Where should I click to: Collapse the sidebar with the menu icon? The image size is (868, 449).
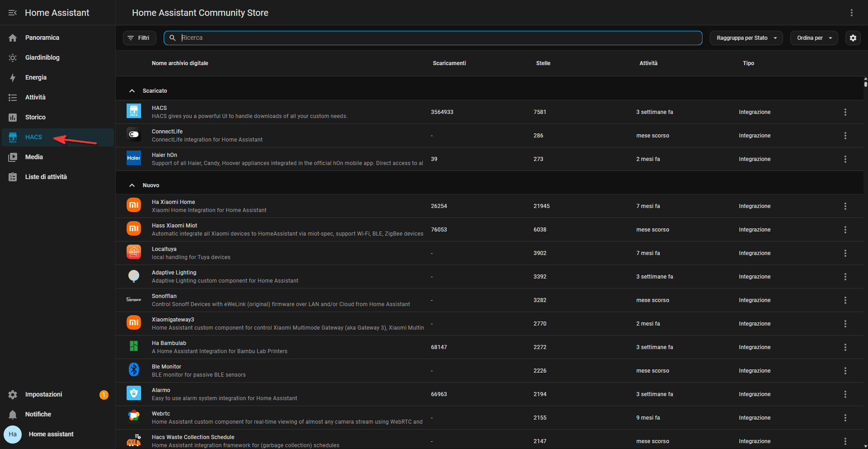point(13,13)
